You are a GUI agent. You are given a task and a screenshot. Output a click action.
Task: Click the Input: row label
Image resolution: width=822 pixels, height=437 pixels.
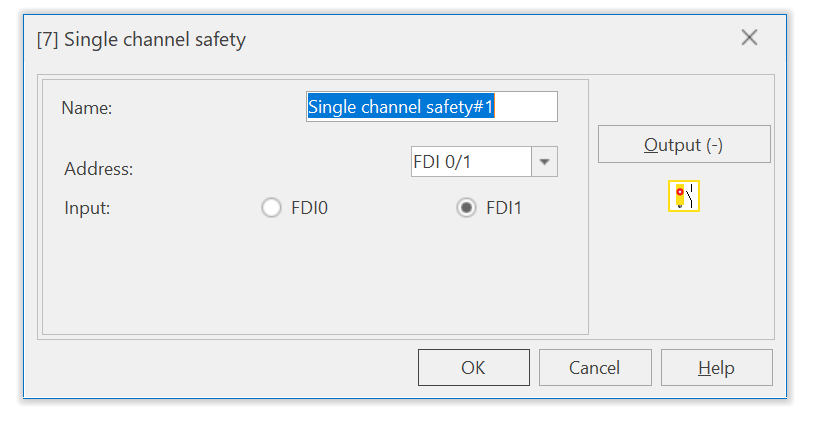[87, 208]
